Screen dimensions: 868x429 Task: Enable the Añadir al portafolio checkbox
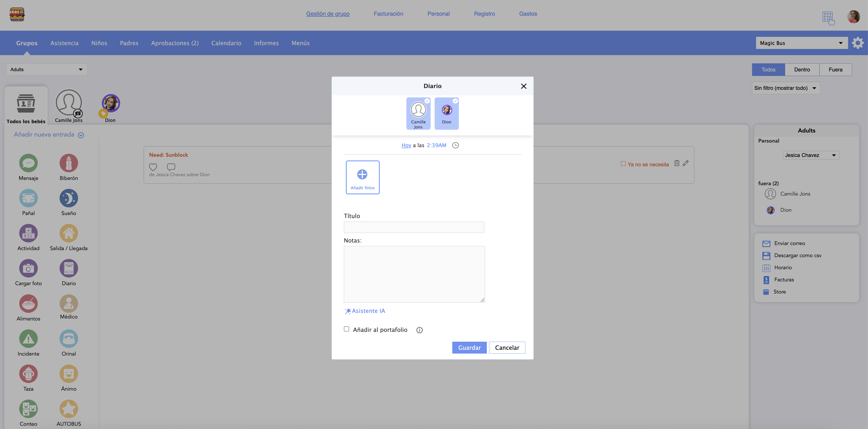pos(346,329)
